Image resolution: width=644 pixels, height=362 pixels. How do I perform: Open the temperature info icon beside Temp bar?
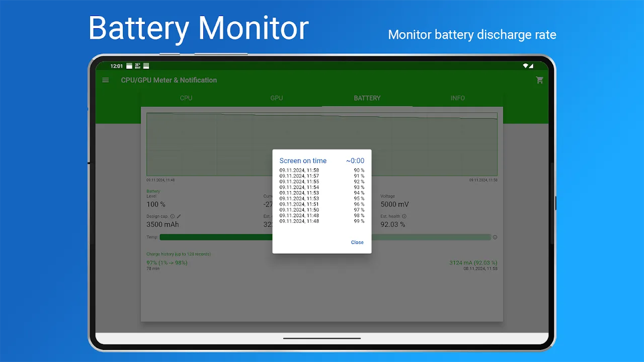click(495, 237)
